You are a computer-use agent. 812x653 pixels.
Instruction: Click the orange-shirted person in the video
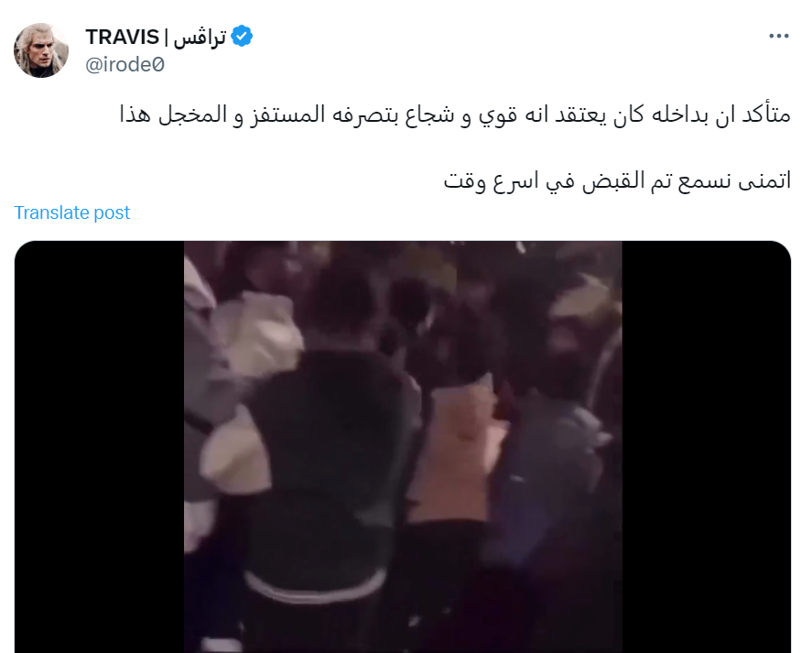450,451
